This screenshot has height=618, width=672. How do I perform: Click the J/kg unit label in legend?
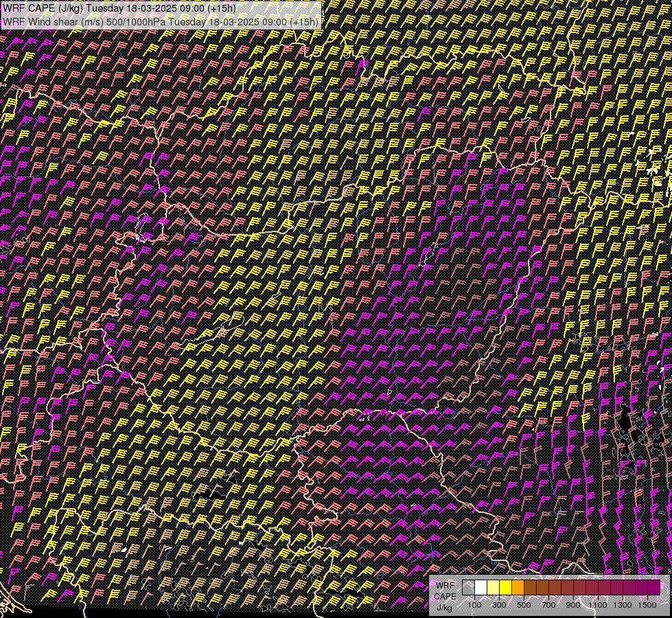click(x=444, y=608)
